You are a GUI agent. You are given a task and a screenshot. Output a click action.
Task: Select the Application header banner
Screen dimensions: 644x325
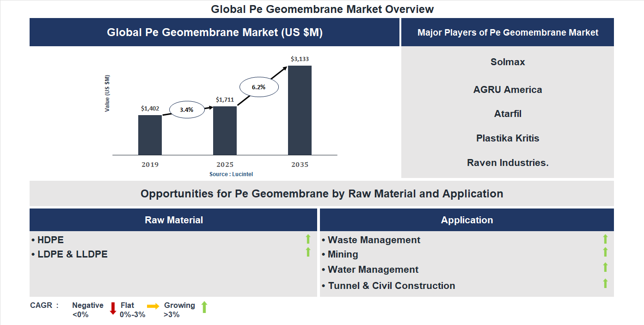(467, 220)
